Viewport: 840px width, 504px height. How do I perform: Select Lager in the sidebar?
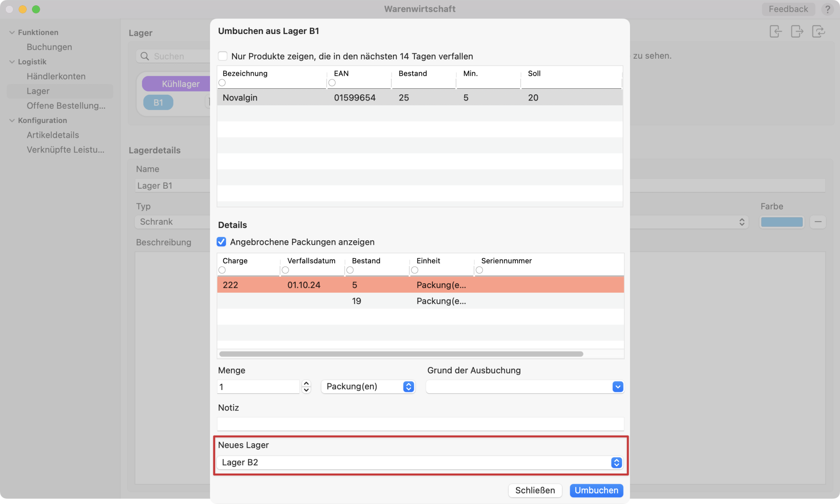tap(60, 91)
